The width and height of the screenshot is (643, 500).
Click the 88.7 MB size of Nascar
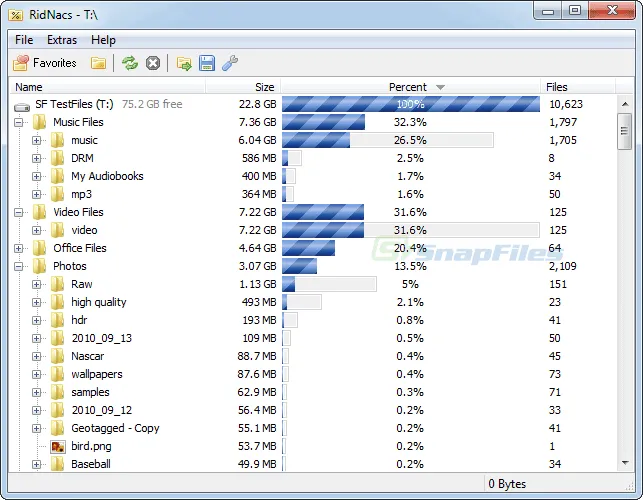(257, 356)
